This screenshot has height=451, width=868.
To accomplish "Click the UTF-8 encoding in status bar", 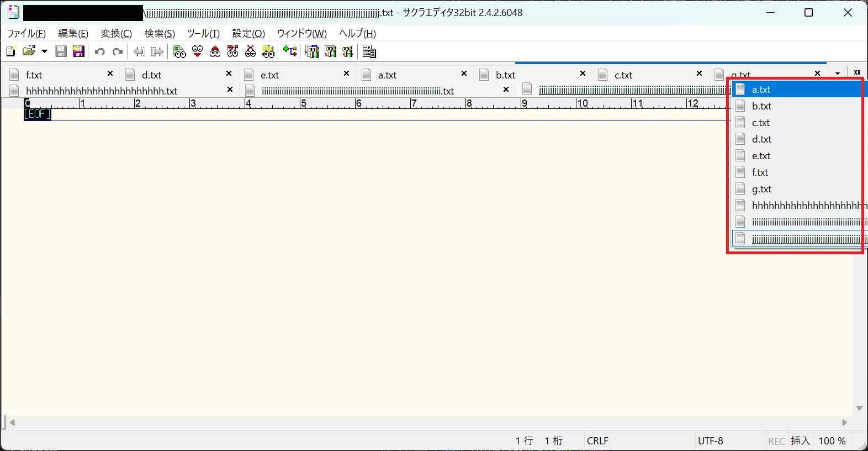I will 710,441.
